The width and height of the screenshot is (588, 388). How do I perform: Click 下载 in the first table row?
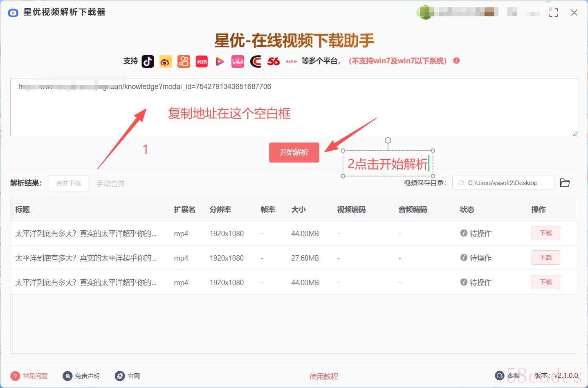[x=545, y=233]
